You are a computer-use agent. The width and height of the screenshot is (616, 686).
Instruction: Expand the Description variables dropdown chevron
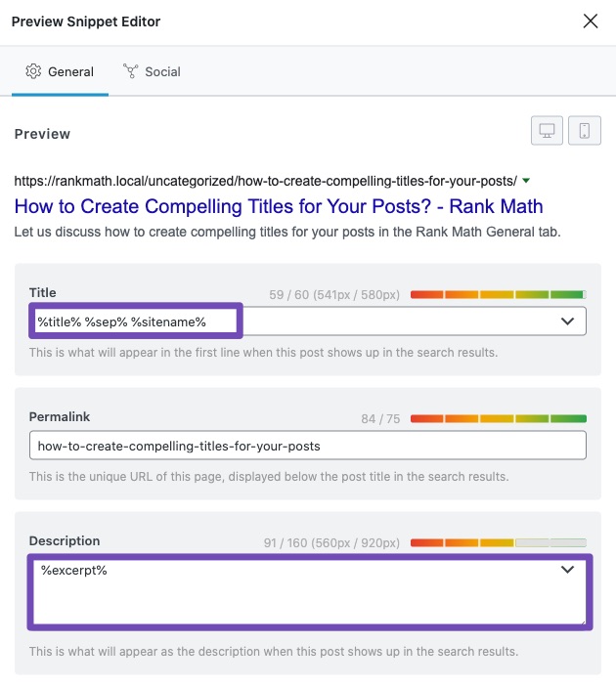click(x=567, y=570)
